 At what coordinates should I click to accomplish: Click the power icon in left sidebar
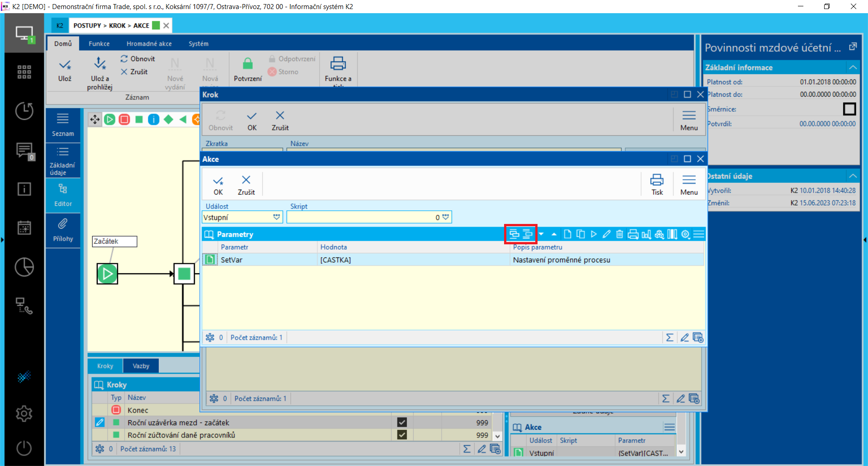[x=24, y=448]
